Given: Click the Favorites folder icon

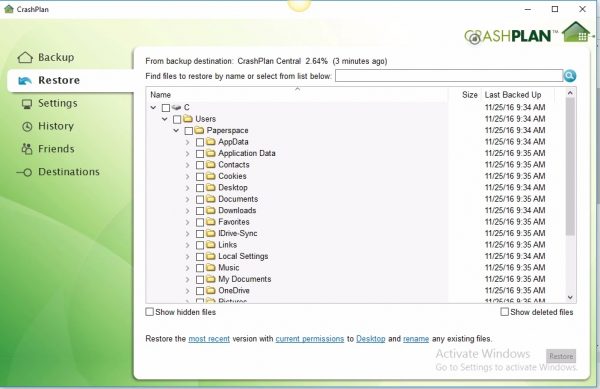Looking at the screenshot, I should [210, 221].
